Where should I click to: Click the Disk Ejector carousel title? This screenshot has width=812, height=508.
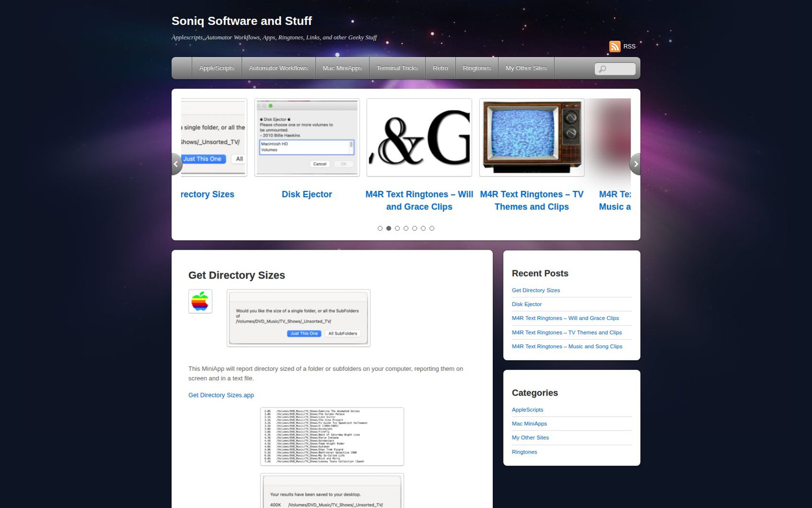pyautogui.click(x=307, y=194)
